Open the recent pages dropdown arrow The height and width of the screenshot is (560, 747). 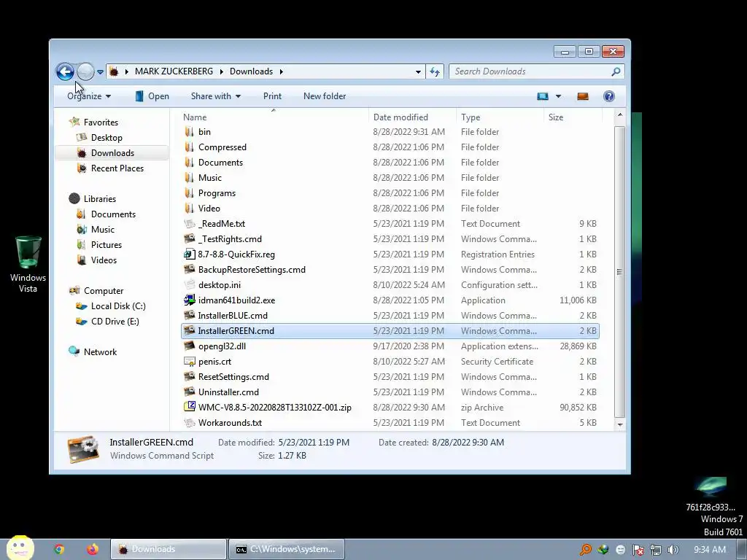pyautogui.click(x=100, y=72)
